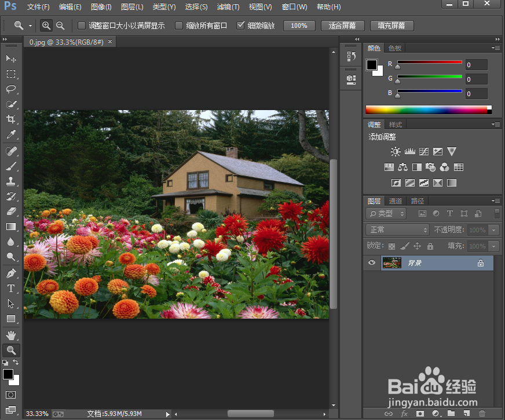Image resolution: width=505 pixels, height=420 pixels.
Task: Open the zoom tool preset picker
Action: tap(30, 25)
